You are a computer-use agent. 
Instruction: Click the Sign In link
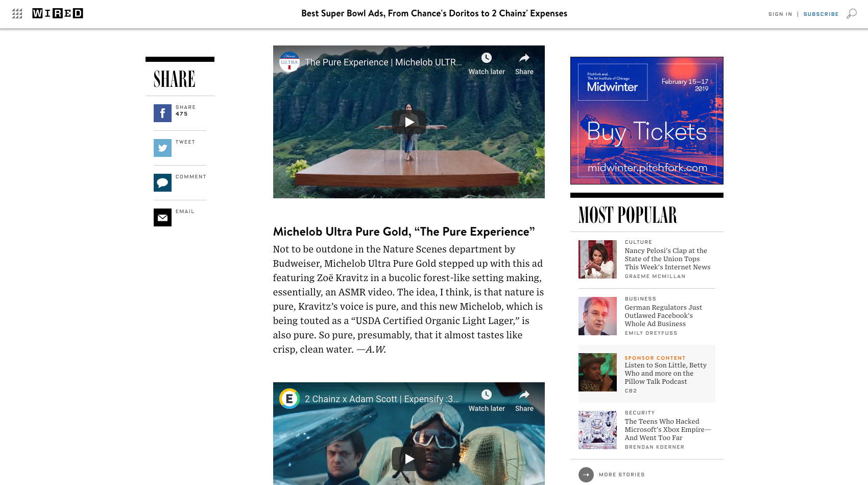[780, 14]
